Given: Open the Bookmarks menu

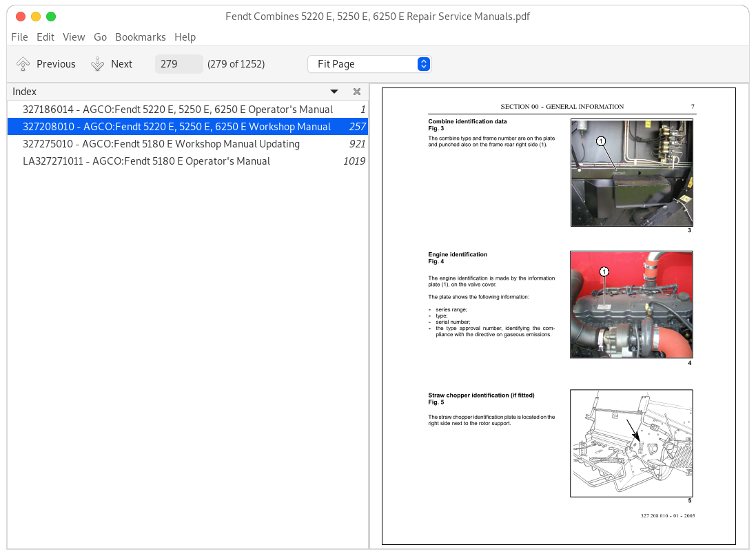Looking at the screenshot, I should point(140,37).
